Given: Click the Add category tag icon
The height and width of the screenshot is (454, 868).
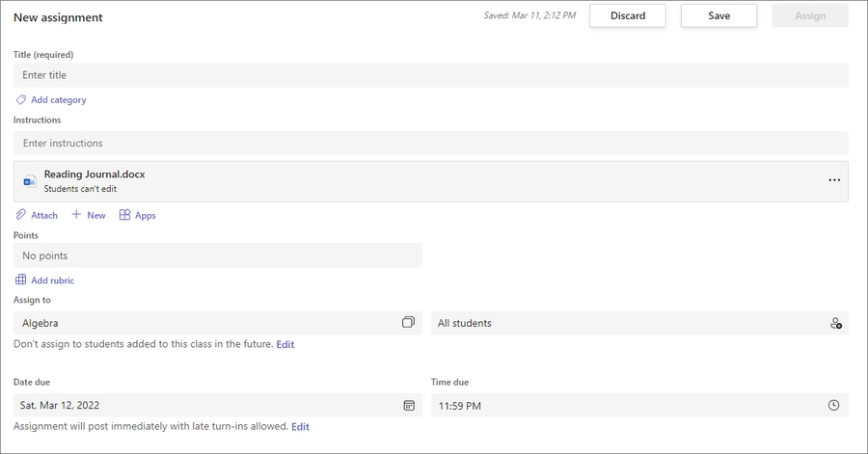Looking at the screenshot, I should pyautogui.click(x=20, y=99).
